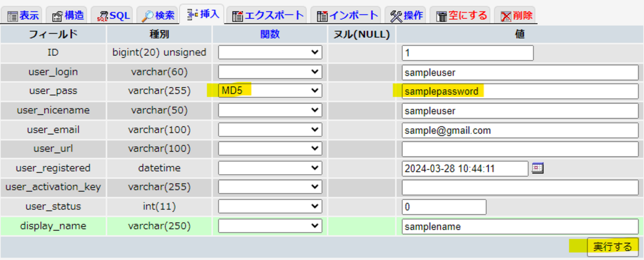Click the 'user_activation_key' field name
The width and height of the screenshot is (644, 260).
tap(53, 187)
